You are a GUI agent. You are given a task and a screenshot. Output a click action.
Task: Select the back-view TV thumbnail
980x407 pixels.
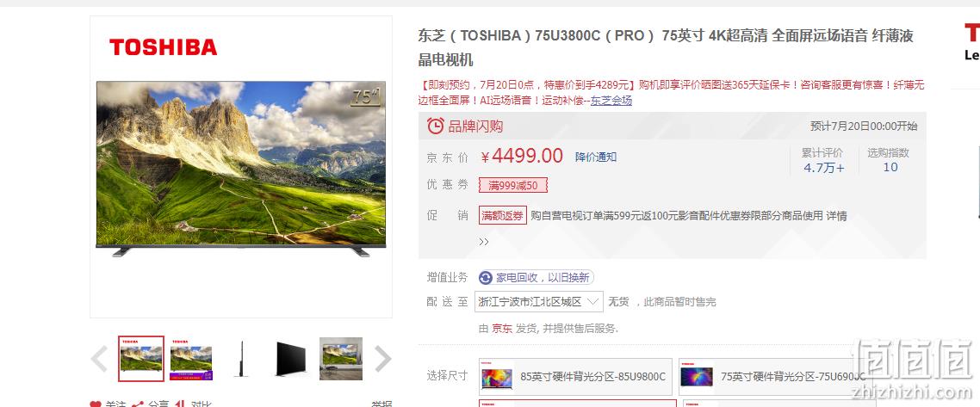point(290,359)
